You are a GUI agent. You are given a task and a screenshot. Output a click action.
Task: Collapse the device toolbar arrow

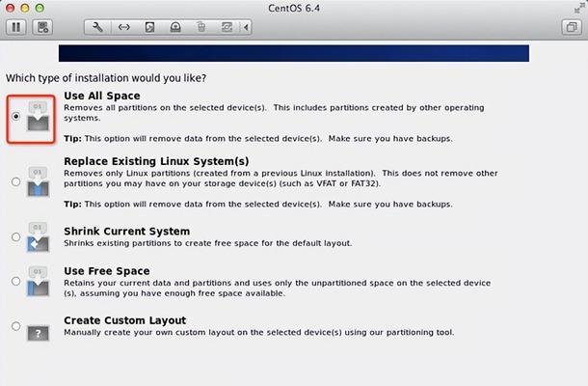pos(246,27)
